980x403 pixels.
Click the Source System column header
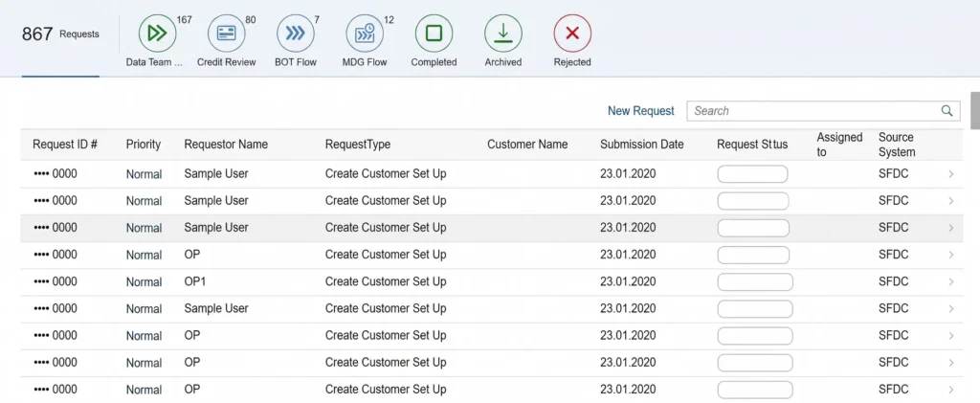point(897,145)
